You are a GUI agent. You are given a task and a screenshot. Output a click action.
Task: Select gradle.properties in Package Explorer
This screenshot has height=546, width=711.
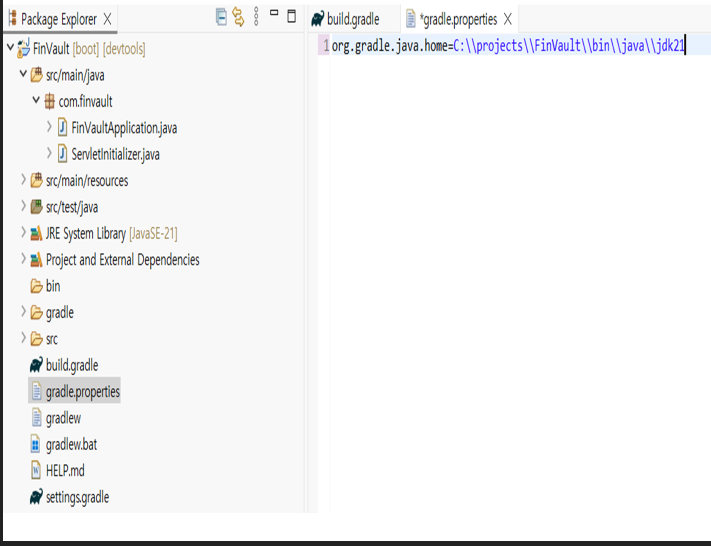[83, 391]
